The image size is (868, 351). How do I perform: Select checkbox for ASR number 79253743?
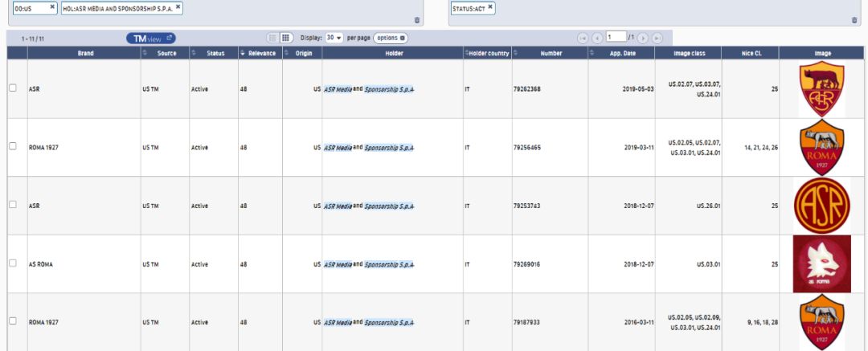pyautogui.click(x=14, y=204)
